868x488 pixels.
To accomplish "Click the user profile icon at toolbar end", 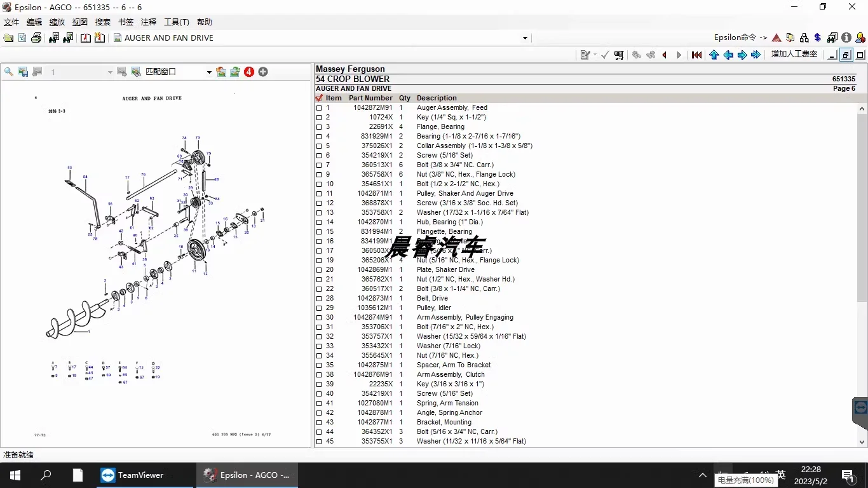I will [x=860, y=38].
